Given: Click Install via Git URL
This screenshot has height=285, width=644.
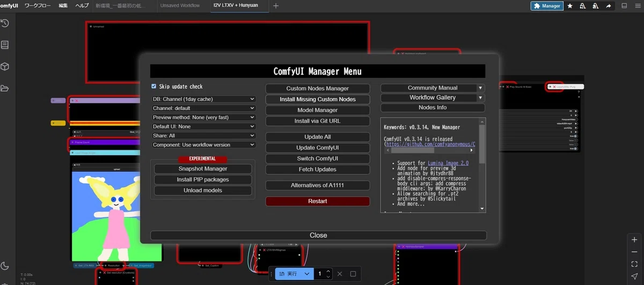Looking at the screenshot, I should 318,121.
